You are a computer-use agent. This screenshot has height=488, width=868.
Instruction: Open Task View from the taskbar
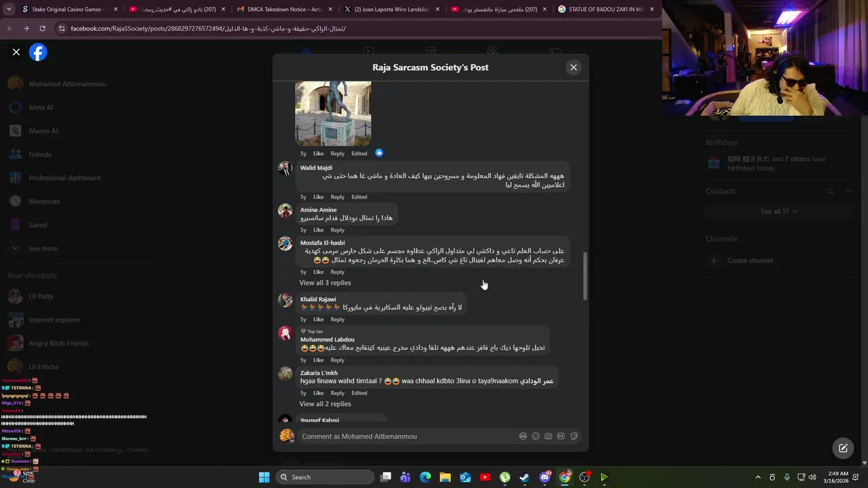click(386, 477)
